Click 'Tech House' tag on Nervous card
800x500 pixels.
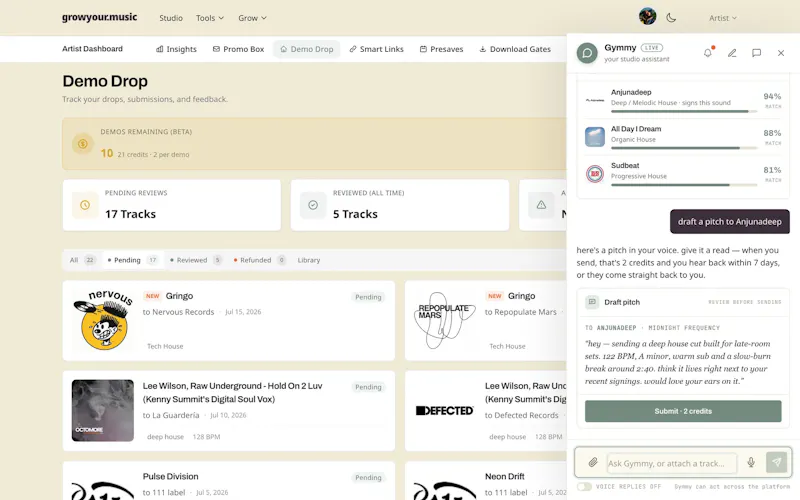coord(165,346)
